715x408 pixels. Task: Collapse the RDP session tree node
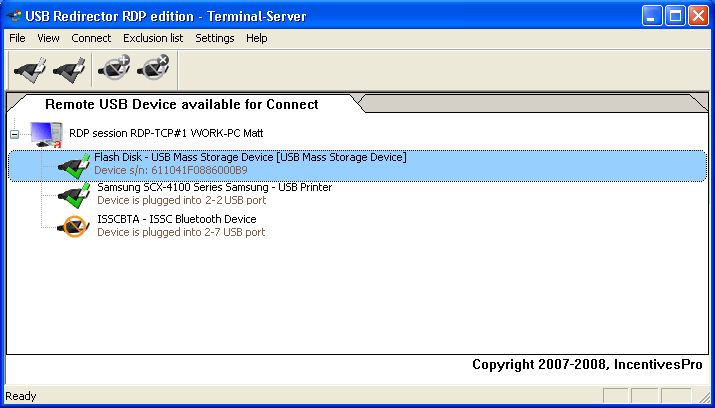15,134
